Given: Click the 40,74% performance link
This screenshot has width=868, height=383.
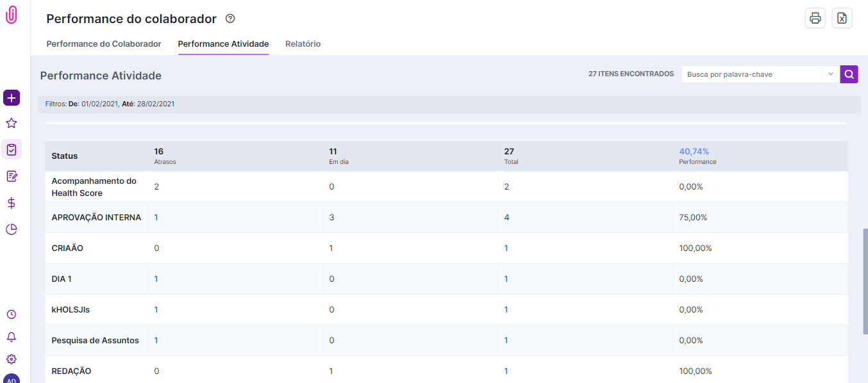Looking at the screenshot, I should [694, 152].
